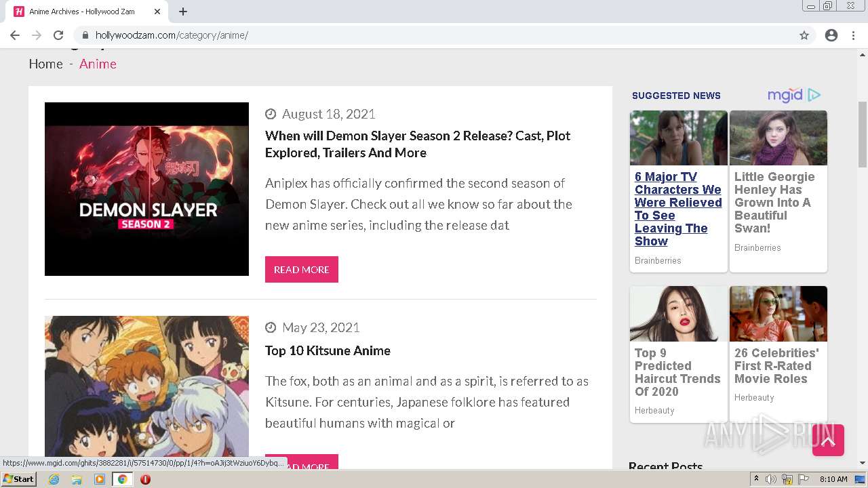Image resolution: width=868 pixels, height=488 pixels.
Task: Open a new browser tab
Action: [183, 12]
